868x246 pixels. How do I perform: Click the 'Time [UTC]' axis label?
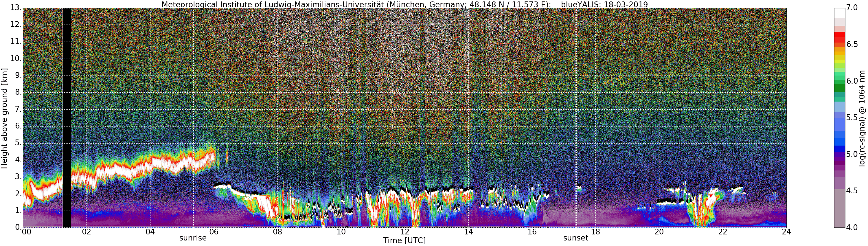(x=404, y=241)
